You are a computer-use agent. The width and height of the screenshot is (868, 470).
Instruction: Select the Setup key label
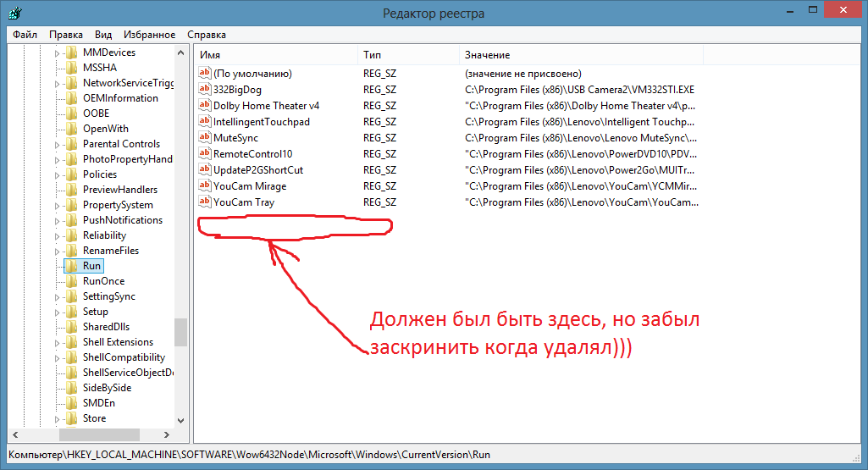click(95, 312)
